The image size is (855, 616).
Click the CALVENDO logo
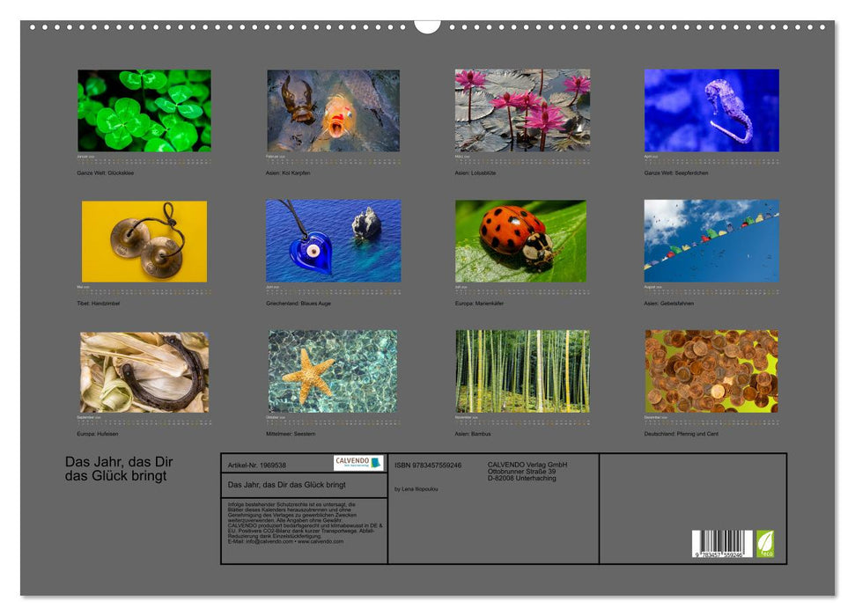pyautogui.click(x=358, y=463)
